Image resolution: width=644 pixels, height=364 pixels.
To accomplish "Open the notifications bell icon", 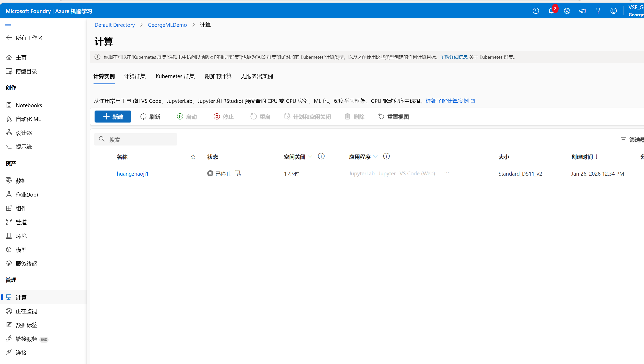I will pos(551,11).
